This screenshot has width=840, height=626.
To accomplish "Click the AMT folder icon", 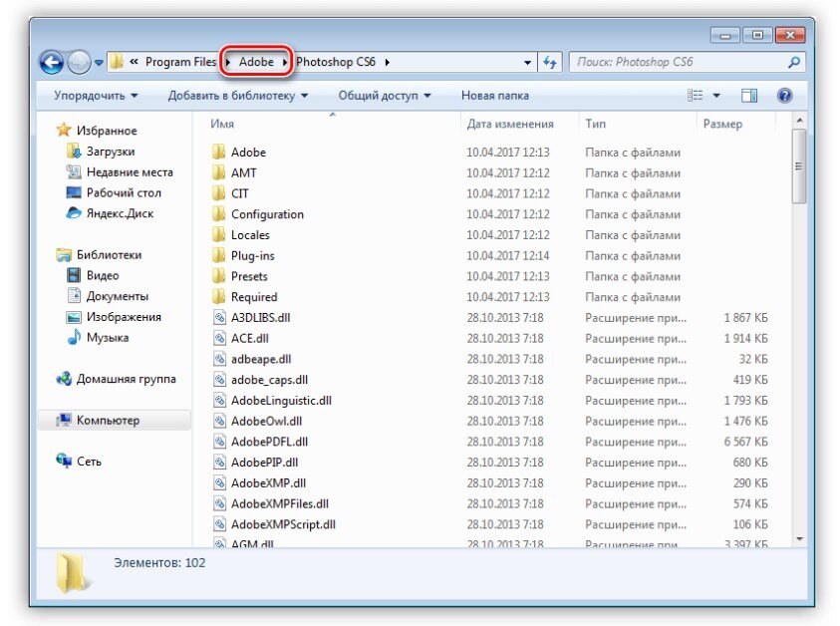I will tap(218, 172).
